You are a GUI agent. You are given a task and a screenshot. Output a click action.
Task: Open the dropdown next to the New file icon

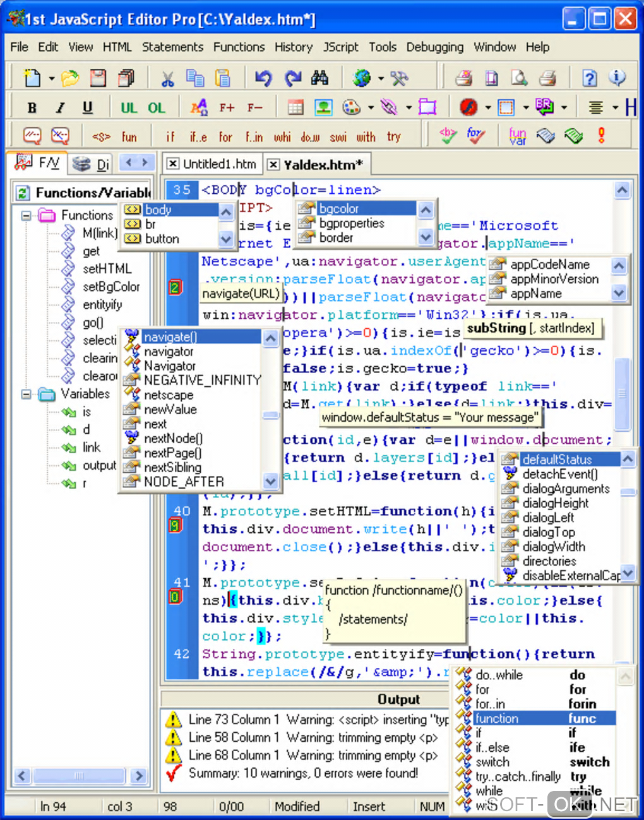51,78
